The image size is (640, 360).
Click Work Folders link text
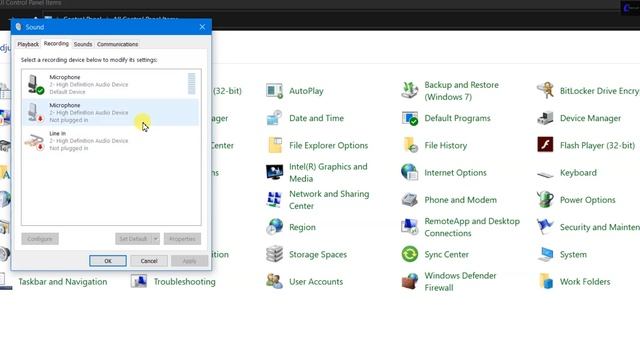585,282
